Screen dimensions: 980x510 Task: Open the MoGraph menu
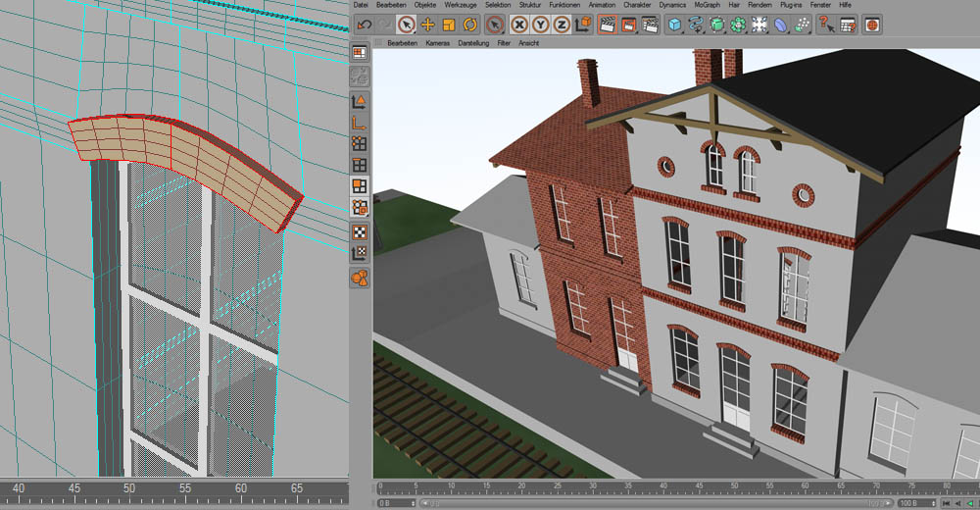pyautogui.click(x=706, y=5)
